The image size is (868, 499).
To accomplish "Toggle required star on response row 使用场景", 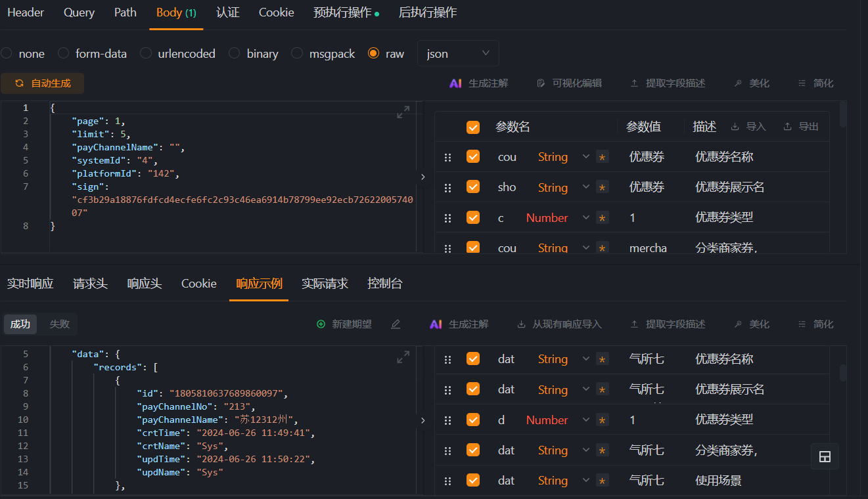I will (x=602, y=481).
